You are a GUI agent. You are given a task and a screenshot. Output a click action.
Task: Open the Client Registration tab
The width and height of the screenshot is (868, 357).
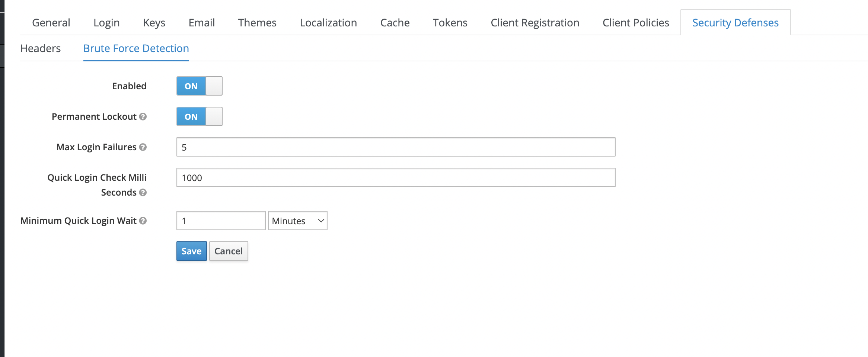[x=535, y=22]
